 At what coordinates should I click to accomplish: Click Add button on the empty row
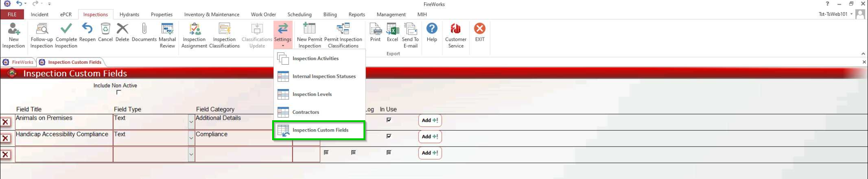pos(430,153)
